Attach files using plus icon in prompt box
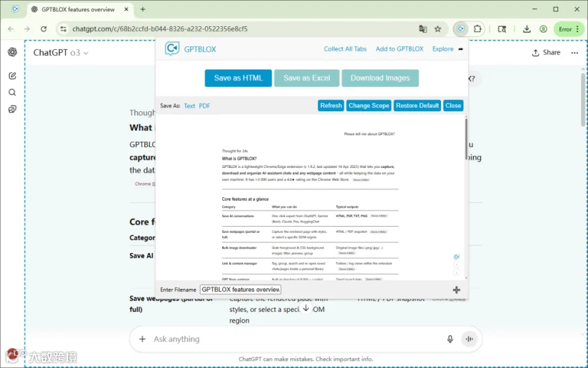Viewport: 588px width, 368px height. pyautogui.click(x=142, y=339)
